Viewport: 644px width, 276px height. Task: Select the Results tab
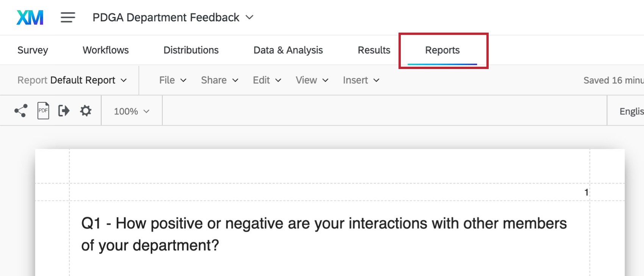click(x=374, y=50)
